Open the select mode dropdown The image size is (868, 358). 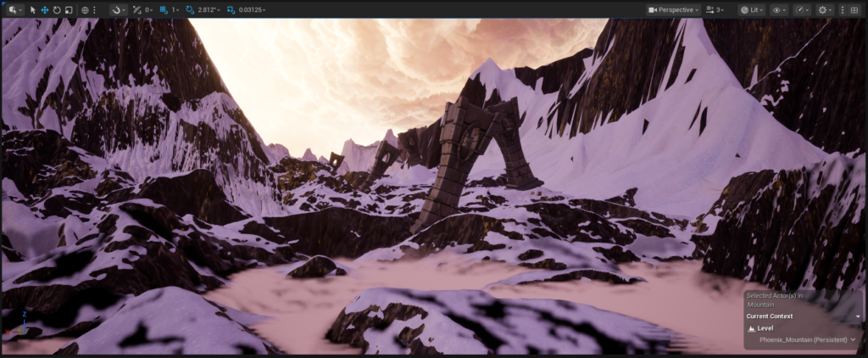pyautogui.click(x=14, y=9)
